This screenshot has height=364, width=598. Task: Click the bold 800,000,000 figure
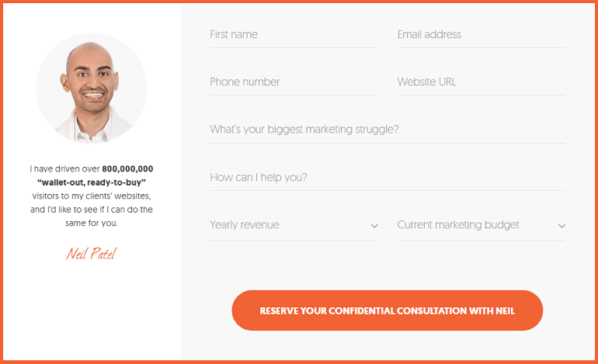[128, 169]
